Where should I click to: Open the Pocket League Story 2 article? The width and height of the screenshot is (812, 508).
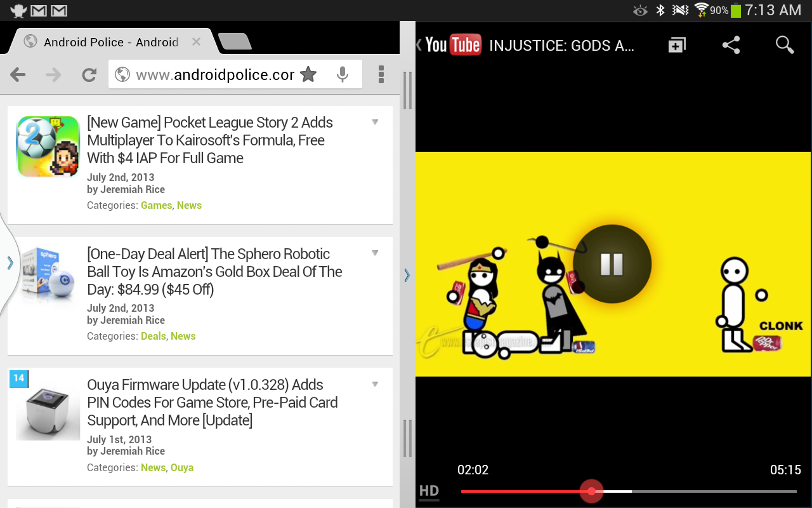(210, 140)
